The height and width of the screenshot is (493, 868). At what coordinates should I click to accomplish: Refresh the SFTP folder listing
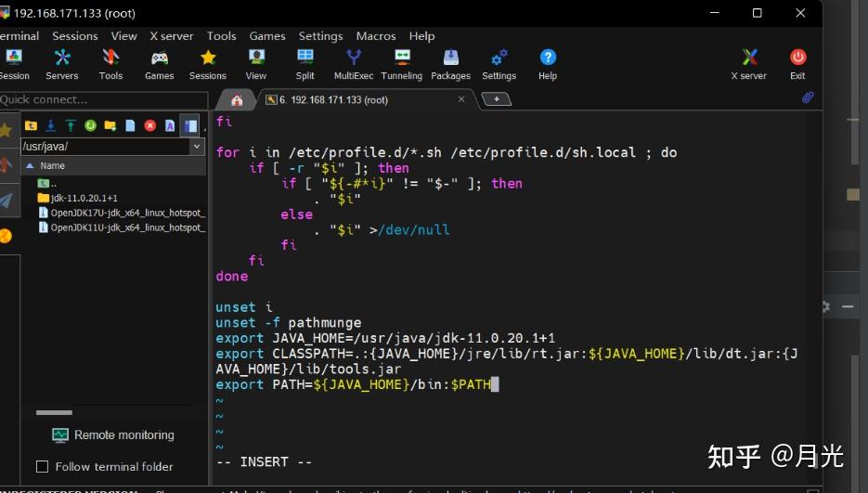(90, 125)
